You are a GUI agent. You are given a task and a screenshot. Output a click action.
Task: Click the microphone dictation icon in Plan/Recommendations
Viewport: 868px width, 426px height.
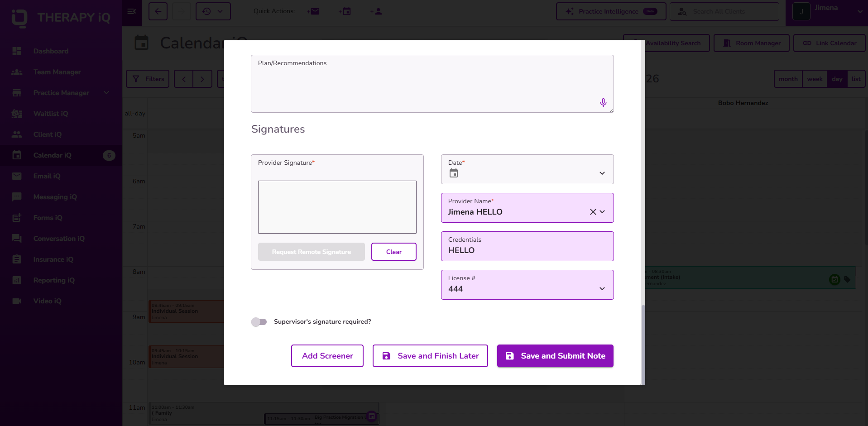click(603, 103)
